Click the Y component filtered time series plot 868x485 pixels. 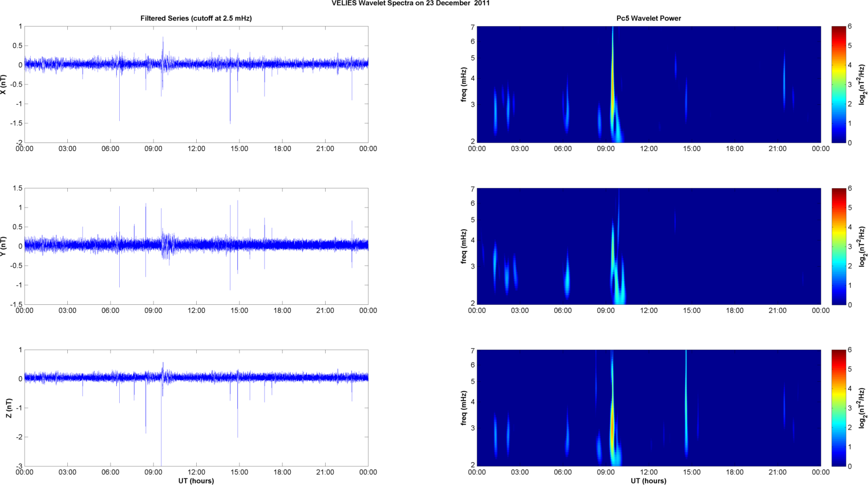coord(196,246)
